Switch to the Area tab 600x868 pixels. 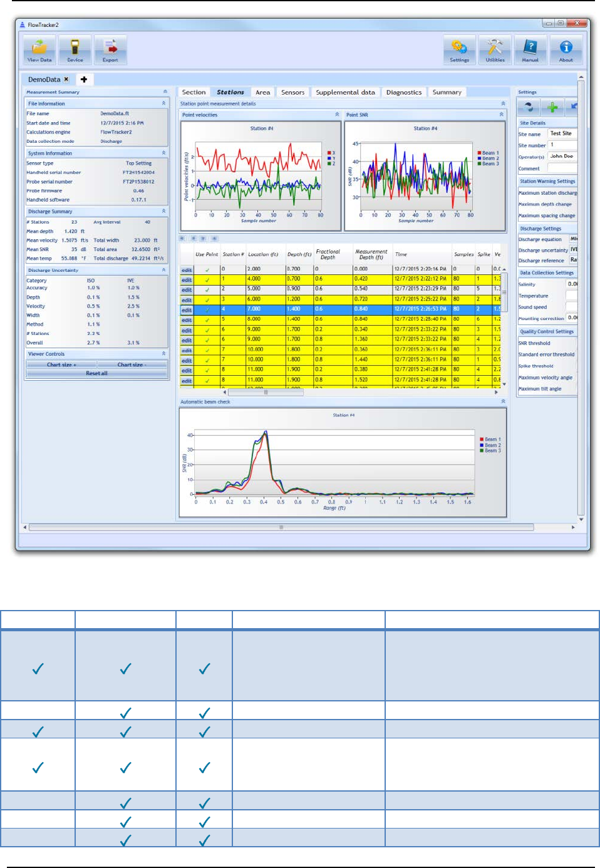tap(263, 92)
